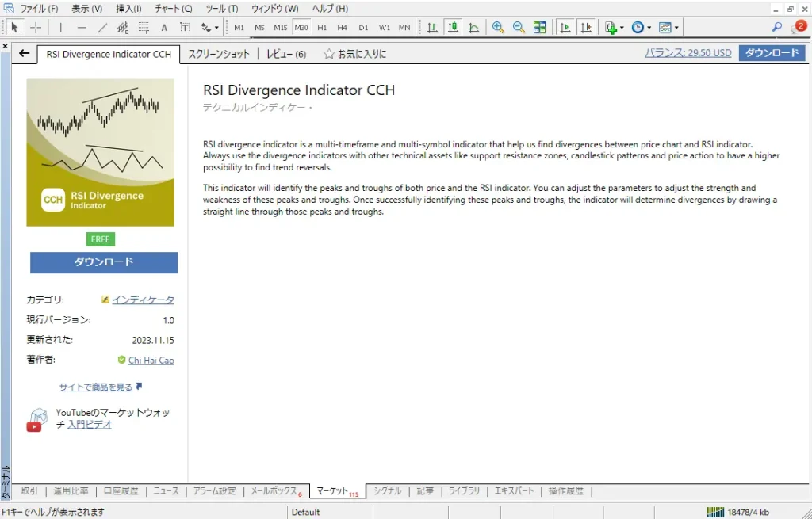The height and width of the screenshot is (519, 812).
Task: Zoom in on the chart
Action: [498, 28]
